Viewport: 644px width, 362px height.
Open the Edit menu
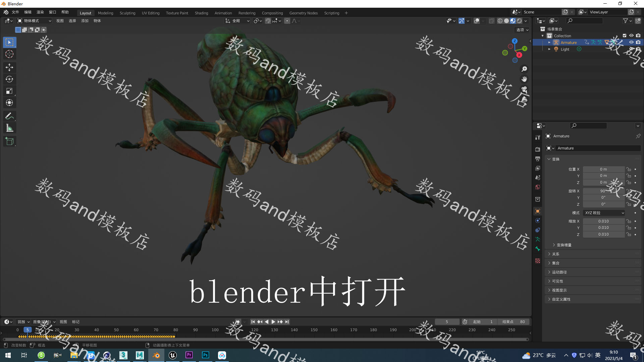click(x=28, y=12)
